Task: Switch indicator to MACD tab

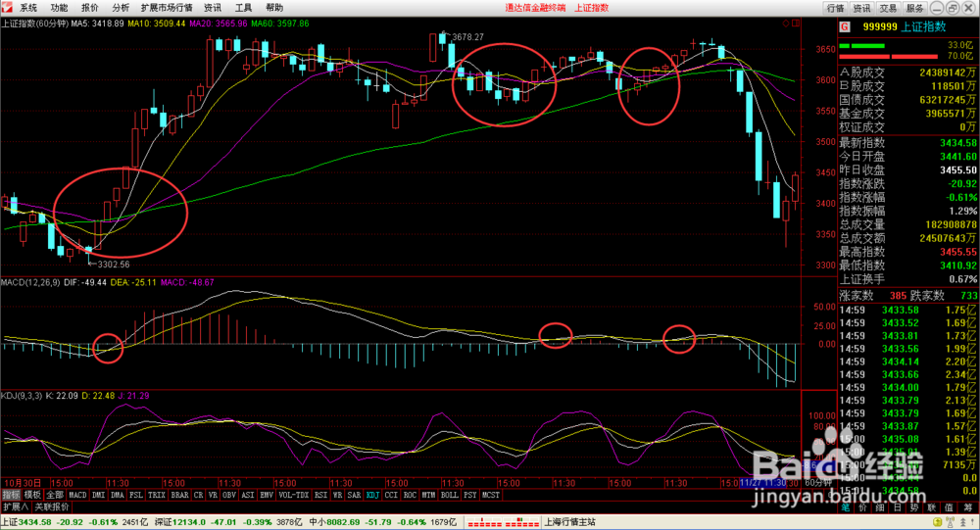Action: 77,495
